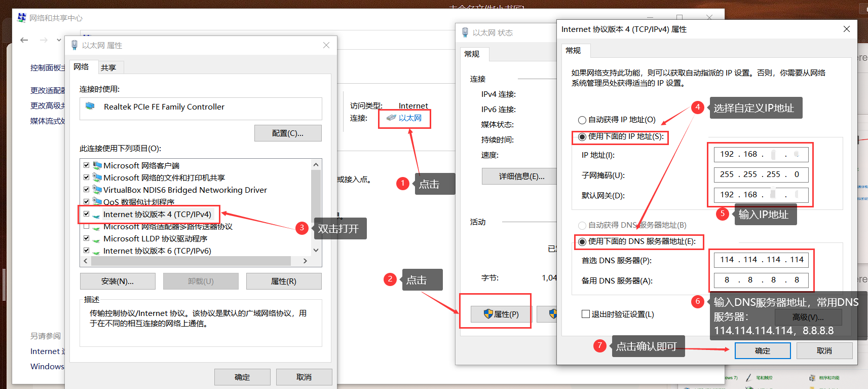Click the shield icon on 属性(P) button
Image resolution: width=868 pixels, height=389 pixels.
click(x=488, y=314)
